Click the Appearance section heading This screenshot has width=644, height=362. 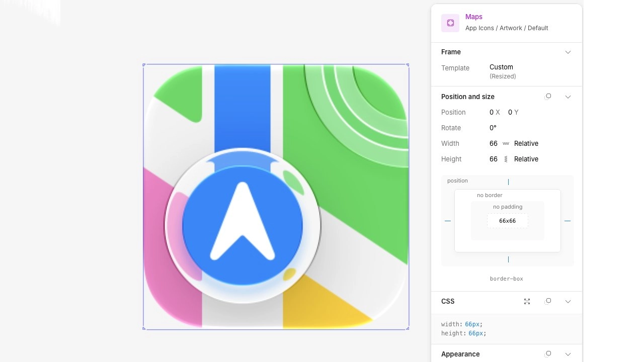coord(460,354)
